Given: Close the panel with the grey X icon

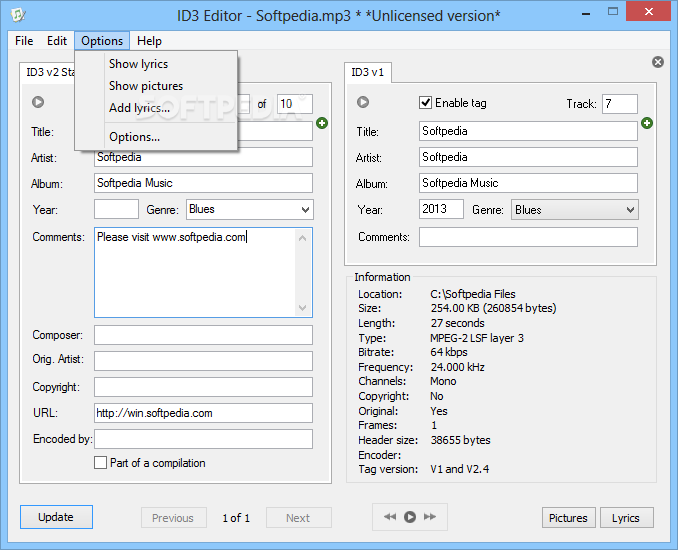Looking at the screenshot, I should point(658,62).
